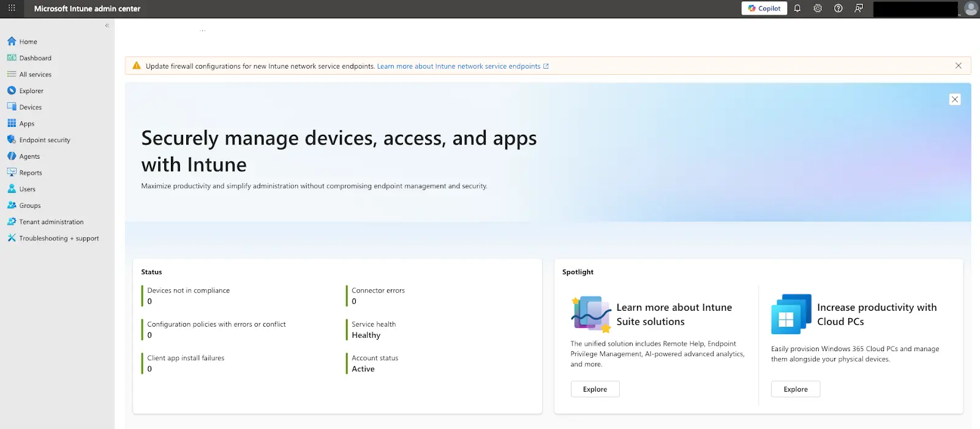Click the Reports icon in sidebar
The width and height of the screenshot is (980, 429).
(12, 172)
